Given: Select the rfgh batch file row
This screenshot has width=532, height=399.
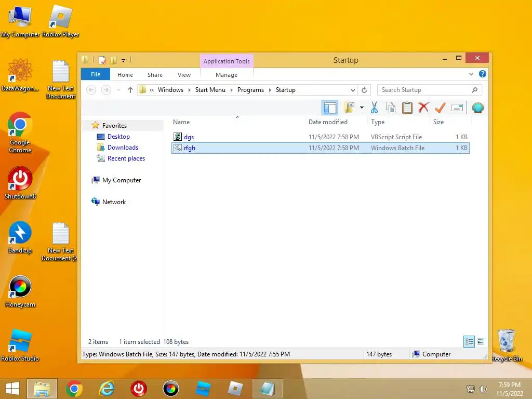Looking at the screenshot, I should pyautogui.click(x=321, y=148).
